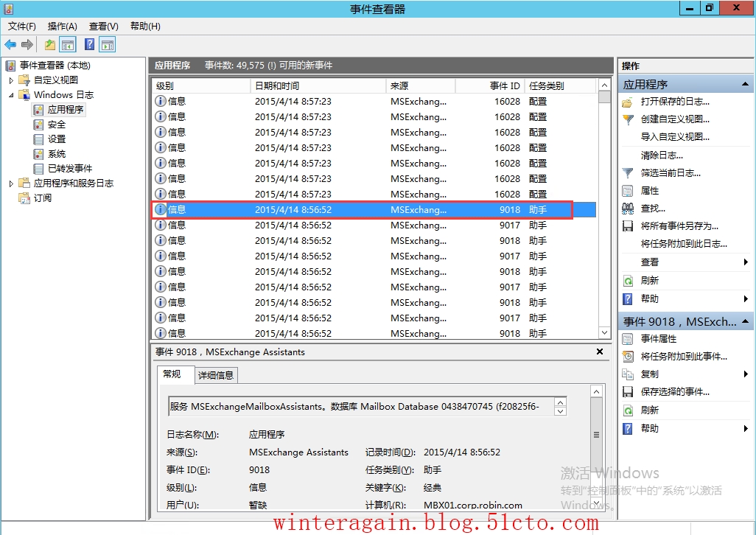Collapse the Windows 日志 tree node
Viewport: 756px width, 535px height.
coord(11,95)
